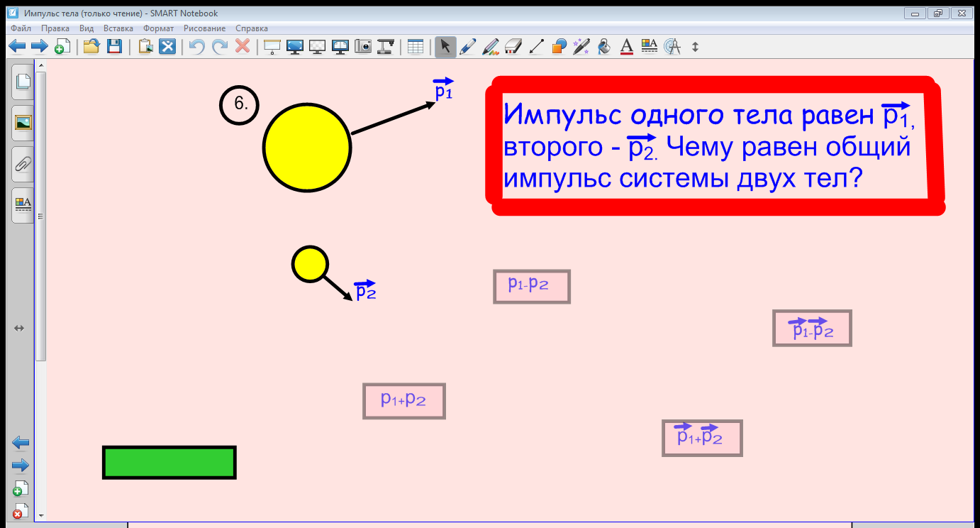
Task: Click the sidebar scroll up arrow
Action: (40, 65)
